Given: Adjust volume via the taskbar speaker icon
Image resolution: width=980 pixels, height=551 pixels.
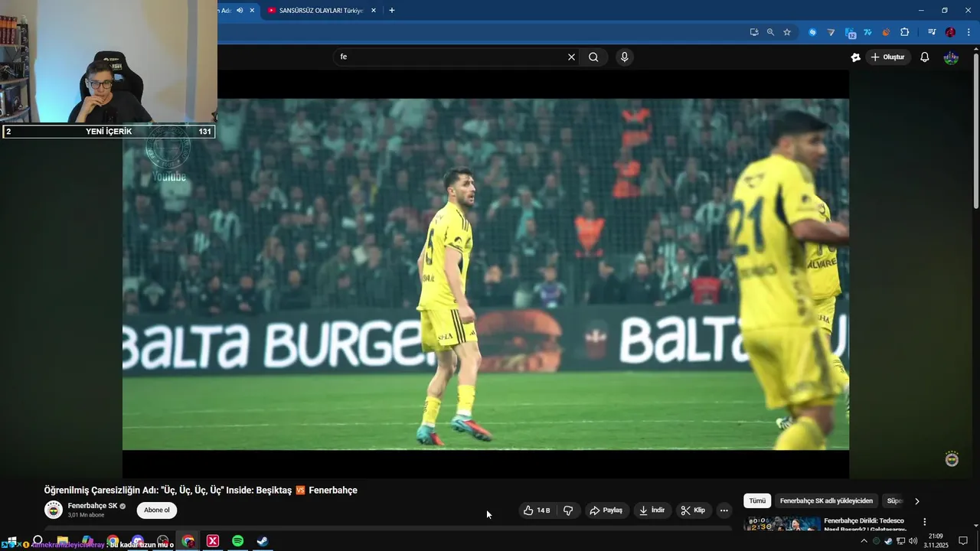Looking at the screenshot, I should tap(913, 541).
